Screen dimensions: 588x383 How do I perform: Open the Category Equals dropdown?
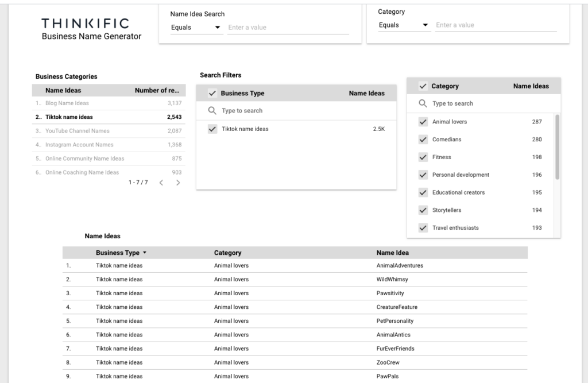coord(404,25)
